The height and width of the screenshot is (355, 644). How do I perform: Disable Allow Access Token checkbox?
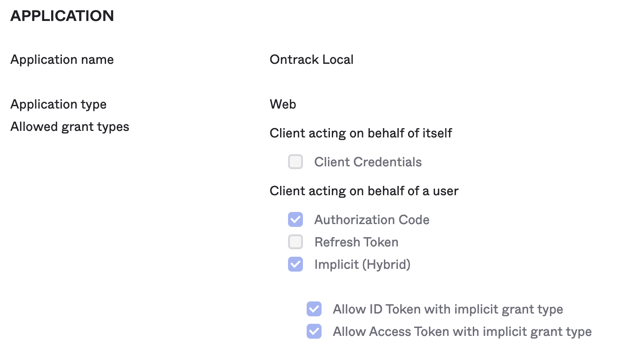coord(314,332)
